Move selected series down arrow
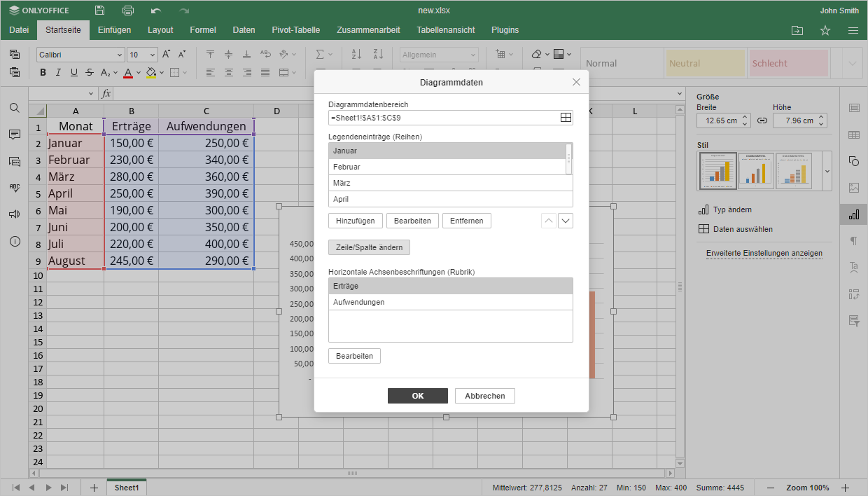The image size is (868, 496). (566, 221)
